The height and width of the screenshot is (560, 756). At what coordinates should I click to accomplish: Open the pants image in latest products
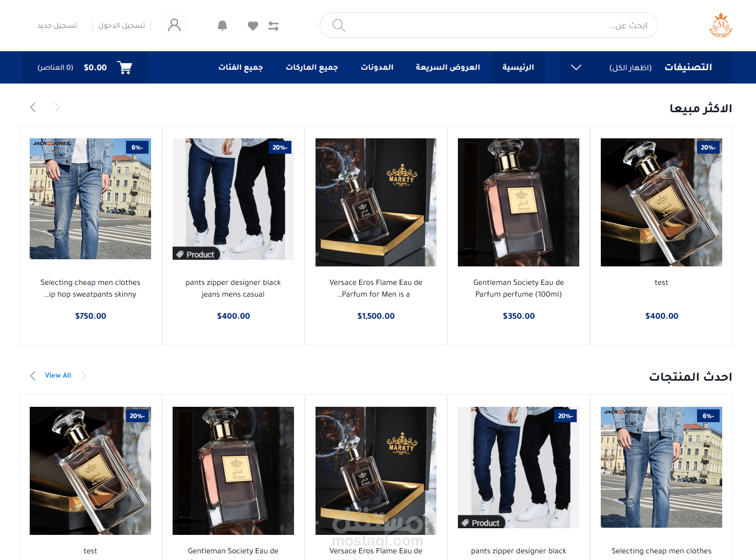[518, 467]
